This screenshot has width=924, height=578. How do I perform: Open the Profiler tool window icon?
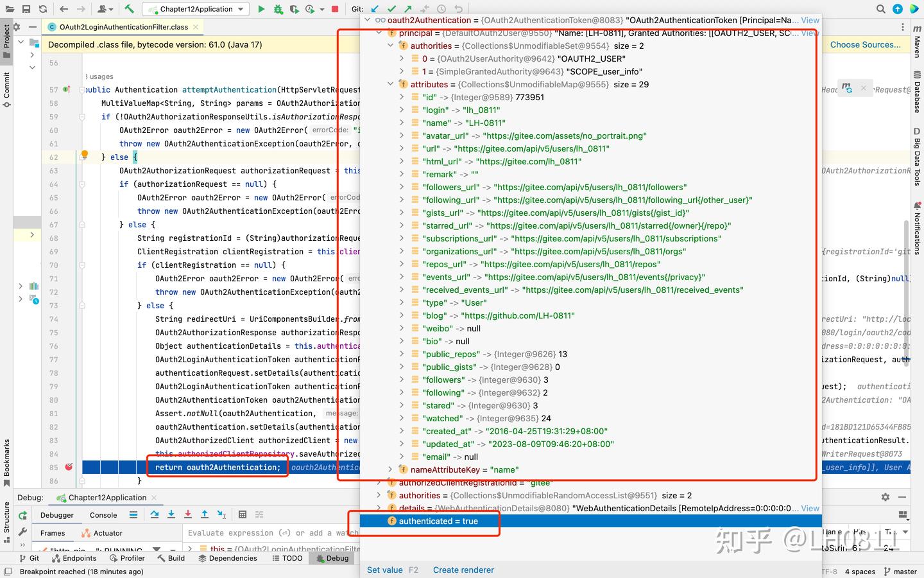[128, 558]
